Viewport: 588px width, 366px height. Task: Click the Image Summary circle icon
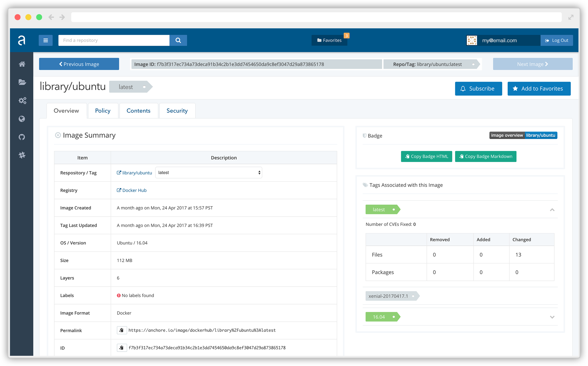click(58, 135)
